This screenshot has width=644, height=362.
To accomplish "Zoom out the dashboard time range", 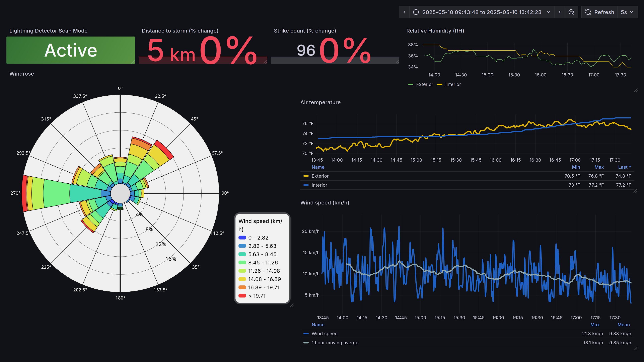I will tap(572, 12).
